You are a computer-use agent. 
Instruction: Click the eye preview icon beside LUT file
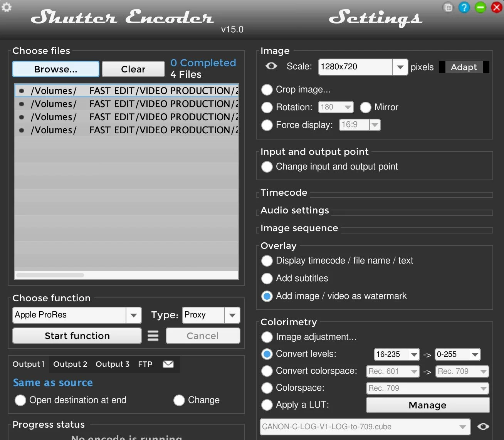pyautogui.click(x=483, y=427)
